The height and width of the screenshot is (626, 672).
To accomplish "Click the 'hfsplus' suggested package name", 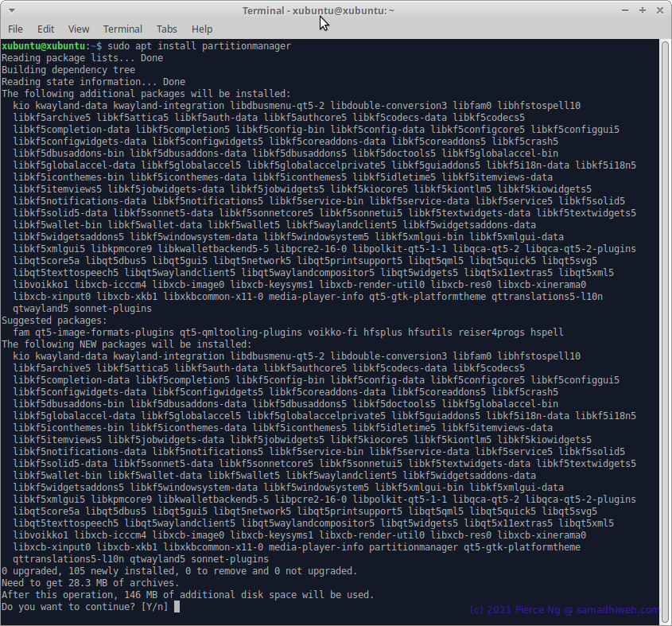I will pyautogui.click(x=383, y=332).
